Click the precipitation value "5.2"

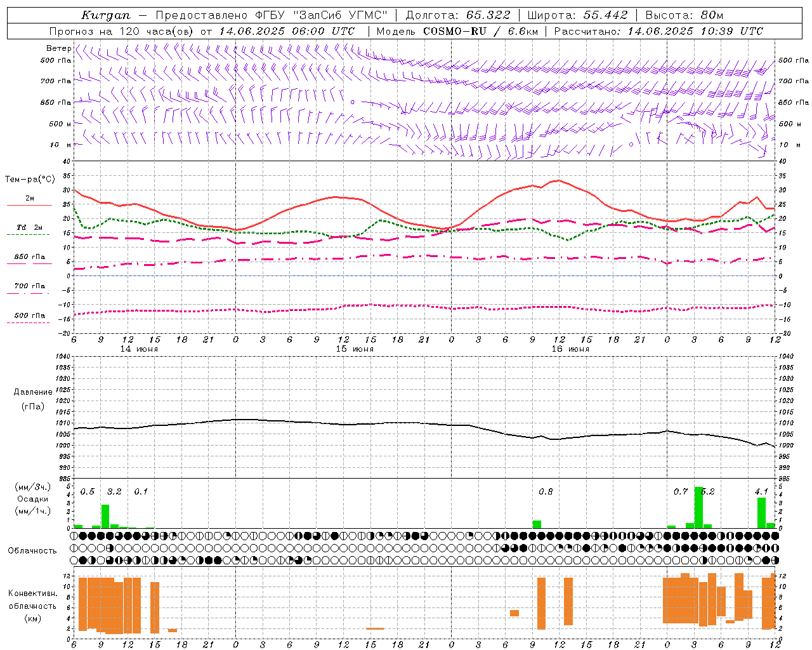point(708,492)
